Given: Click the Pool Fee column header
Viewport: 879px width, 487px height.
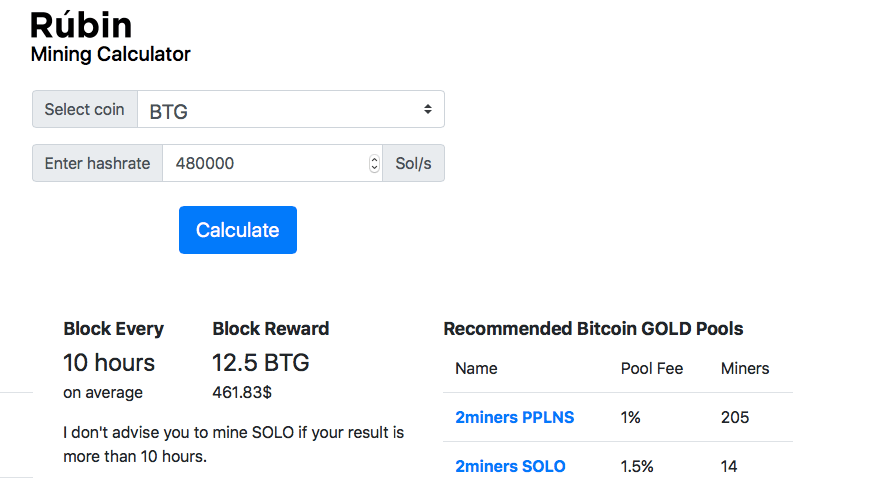Looking at the screenshot, I should pyautogui.click(x=652, y=368).
